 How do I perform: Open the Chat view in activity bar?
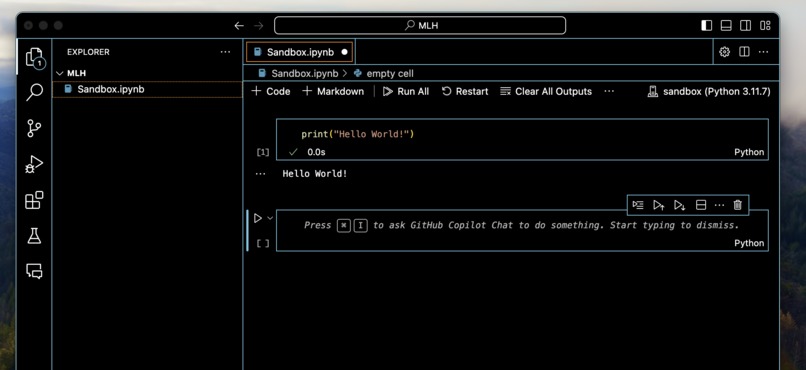pyautogui.click(x=34, y=271)
